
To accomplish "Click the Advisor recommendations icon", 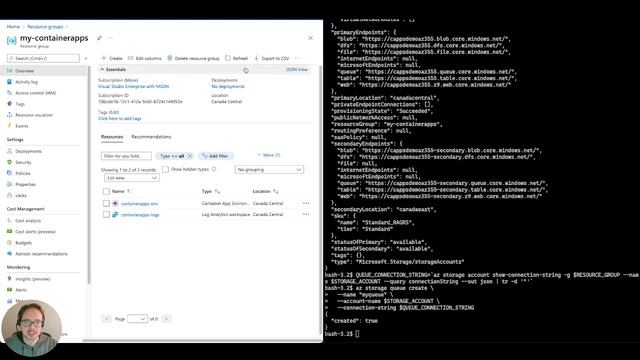I will [9, 253].
